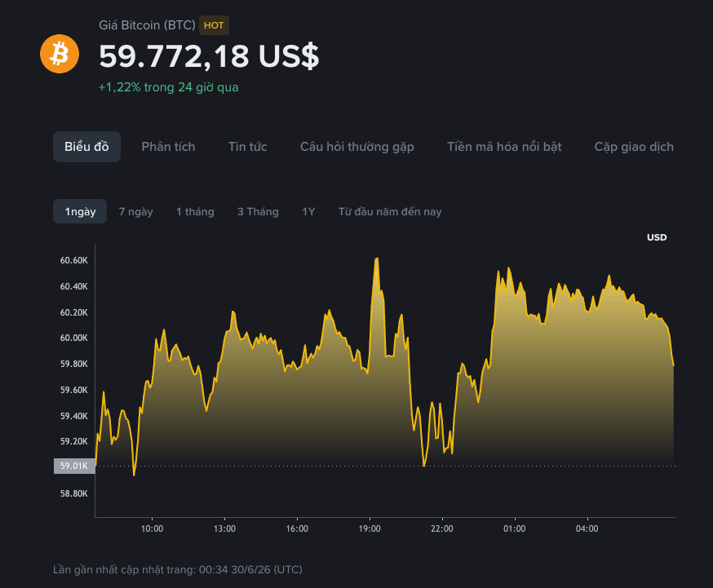Click the Giá Bitcoin (BTC) heading

pos(147,25)
